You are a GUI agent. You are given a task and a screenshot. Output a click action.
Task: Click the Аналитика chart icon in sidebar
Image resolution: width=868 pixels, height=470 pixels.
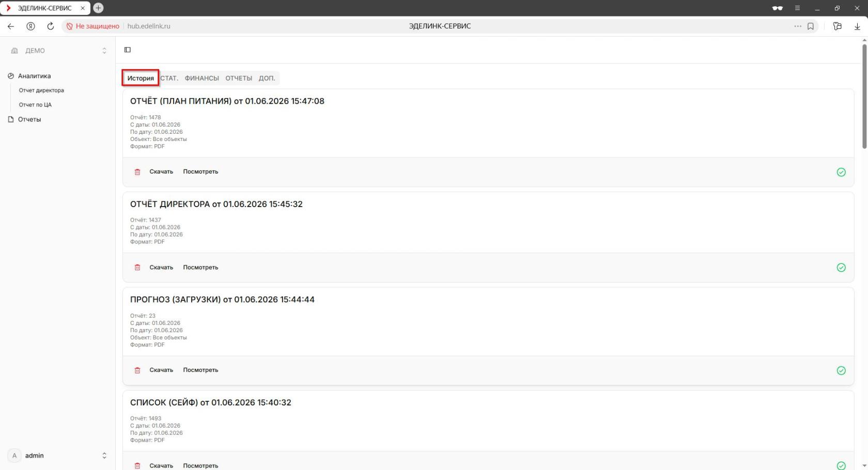tap(11, 76)
